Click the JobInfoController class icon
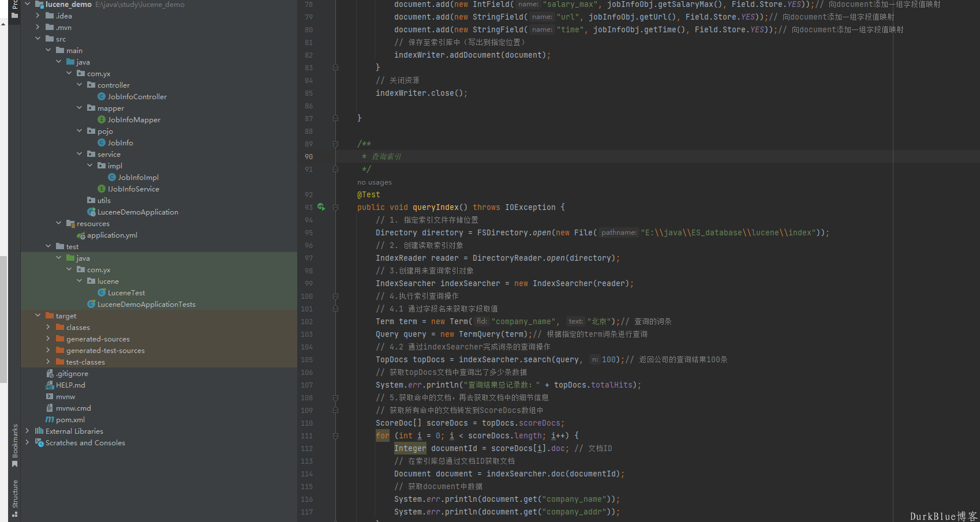 pyautogui.click(x=102, y=97)
